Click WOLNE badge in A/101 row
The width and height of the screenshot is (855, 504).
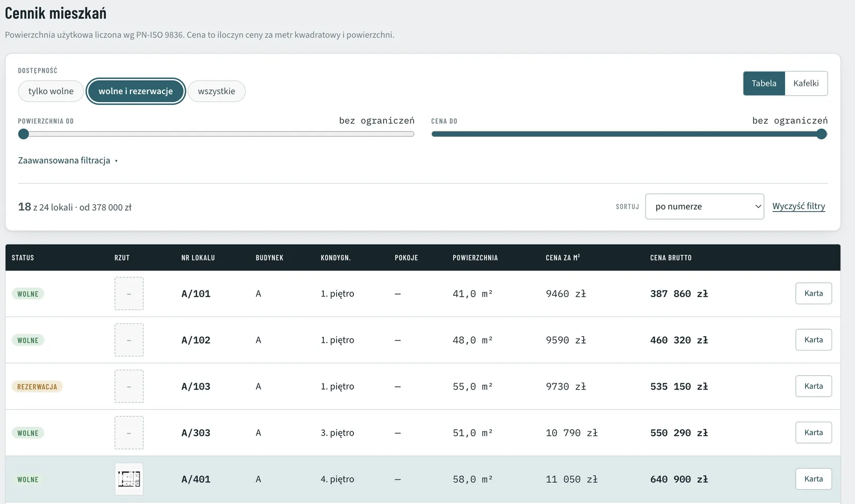[x=28, y=294]
